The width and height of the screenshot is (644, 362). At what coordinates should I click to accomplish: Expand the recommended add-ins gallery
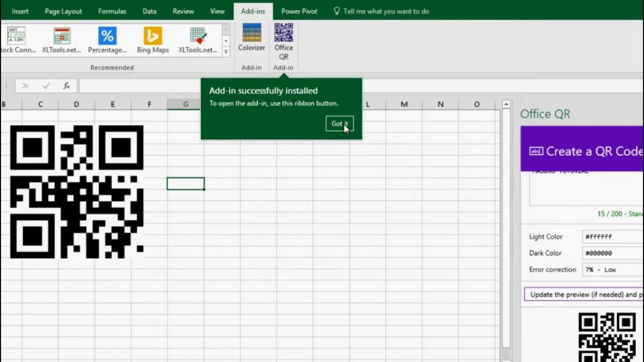click(x=226, y=51)
